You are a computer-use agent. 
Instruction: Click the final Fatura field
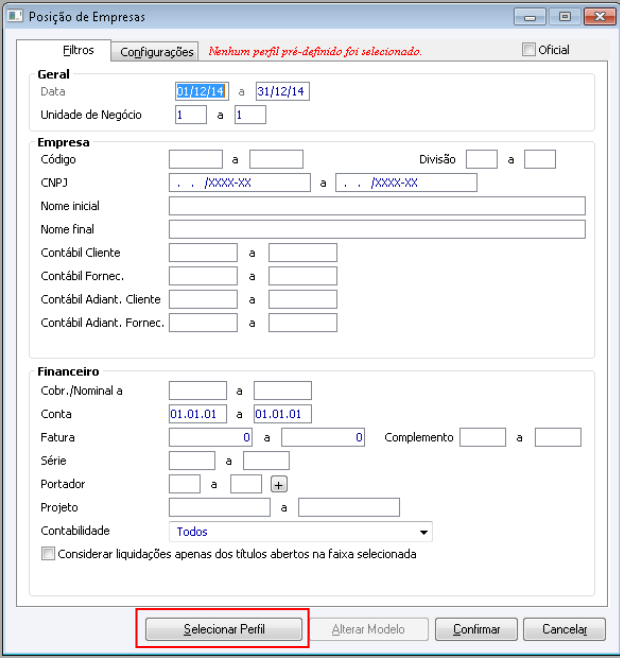(323, 437)
